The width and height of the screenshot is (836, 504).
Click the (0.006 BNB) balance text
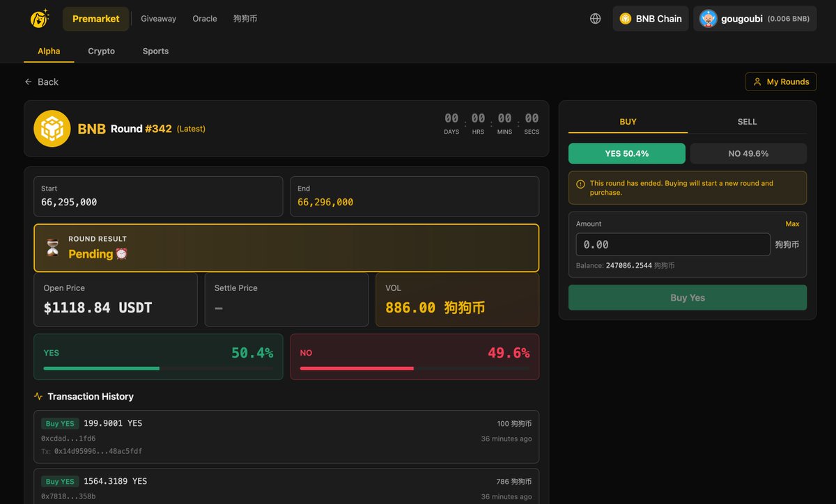[788, 19]
